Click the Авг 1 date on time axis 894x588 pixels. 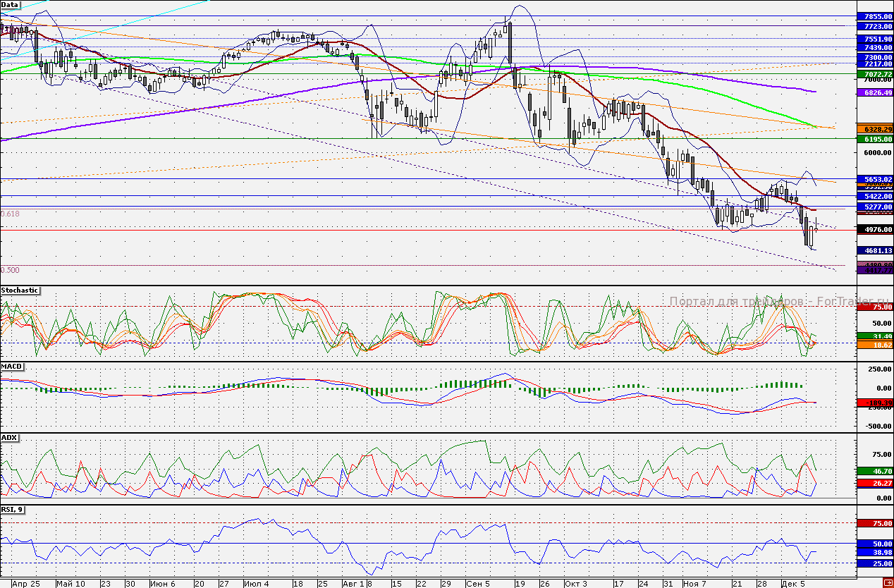tap(353, 584)
